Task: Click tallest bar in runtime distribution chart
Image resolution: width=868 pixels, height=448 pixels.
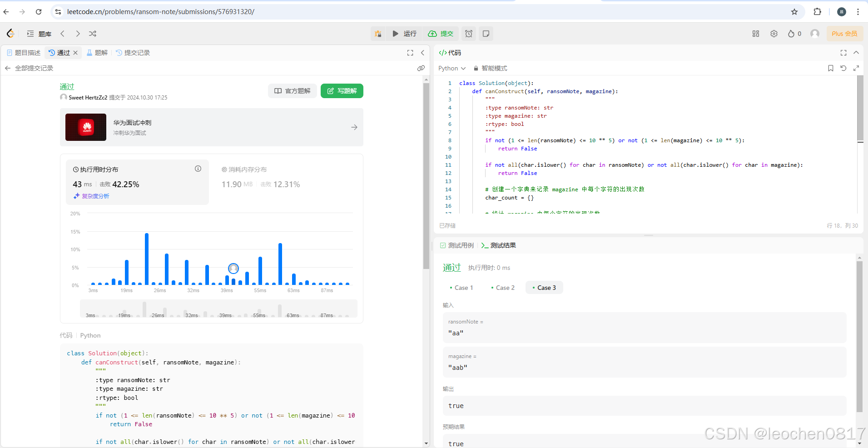Action: pyautogui.click(x=147, y=259)
